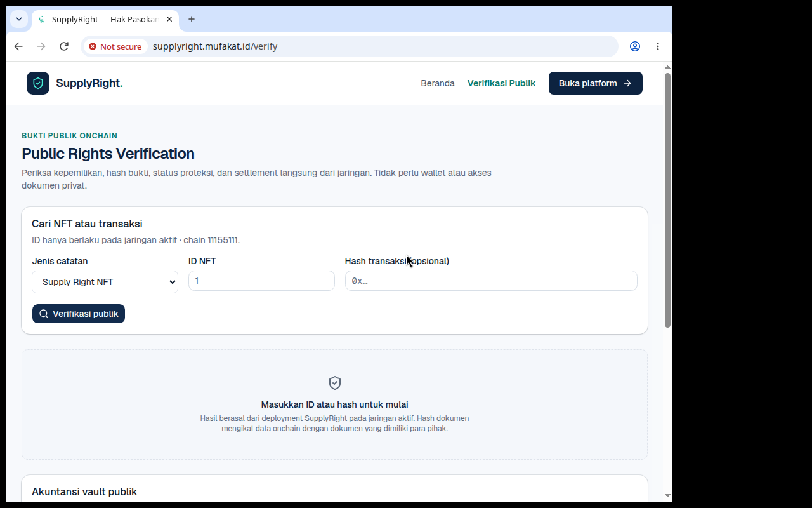The width and height of the screenshot is (812, 508).
Task: Expand the Jenis catatan dropdown
Action: (105, 282)
